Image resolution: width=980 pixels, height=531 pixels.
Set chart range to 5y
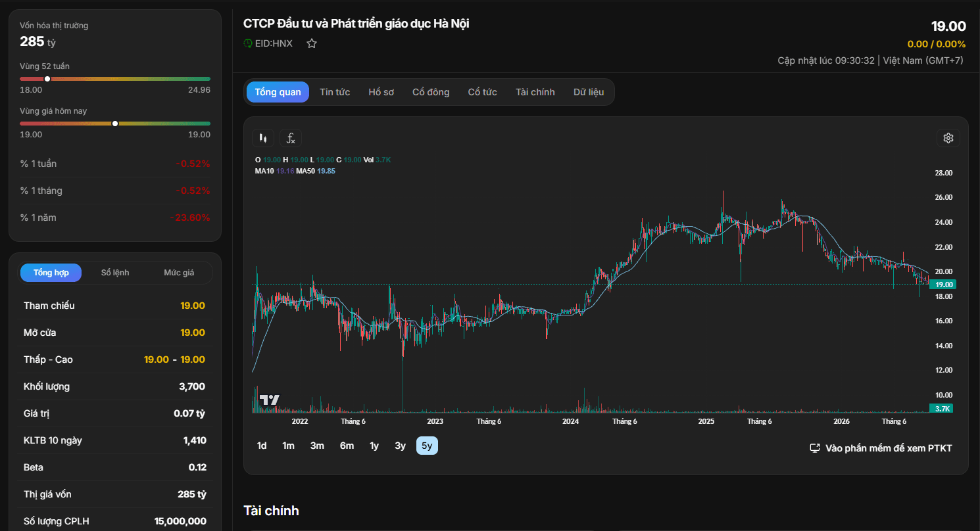point(427,446)
